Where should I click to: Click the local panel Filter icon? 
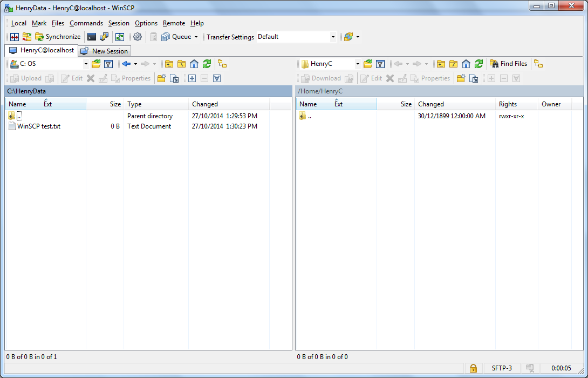pos(108,64)
